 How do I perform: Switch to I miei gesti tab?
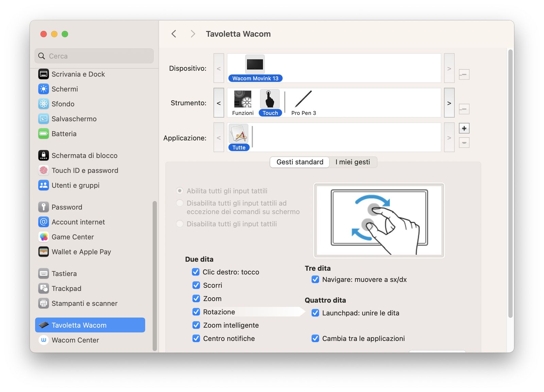coord(353,162)
